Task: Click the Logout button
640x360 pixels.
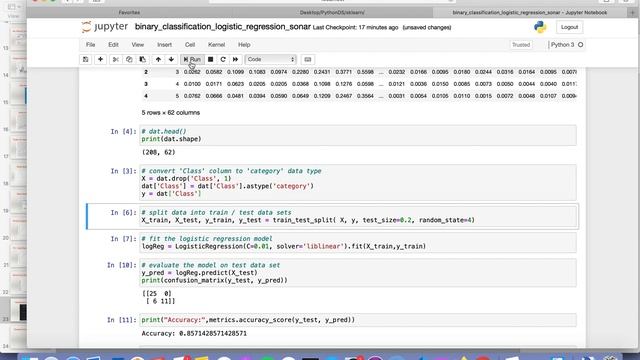Action: (x=569, y=27)
